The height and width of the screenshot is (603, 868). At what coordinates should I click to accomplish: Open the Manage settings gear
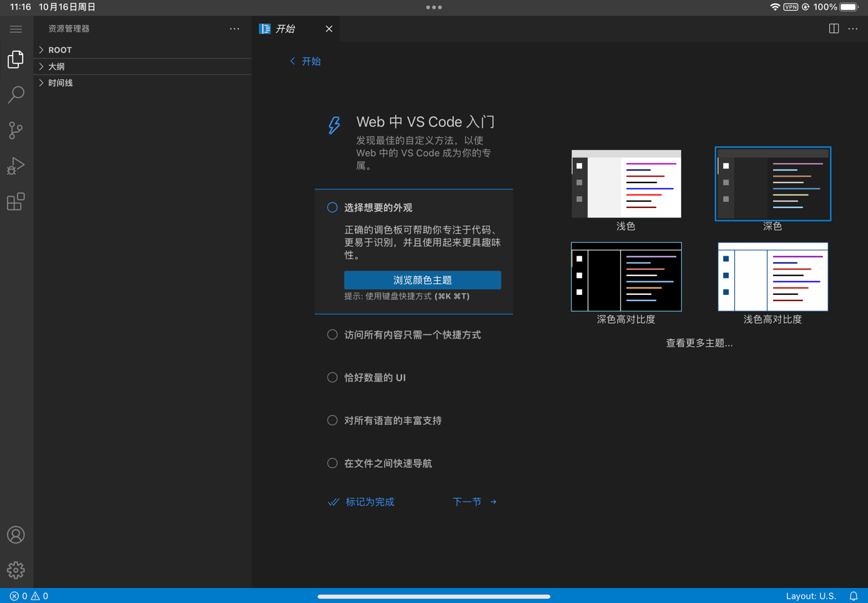[x=16, y=570]
